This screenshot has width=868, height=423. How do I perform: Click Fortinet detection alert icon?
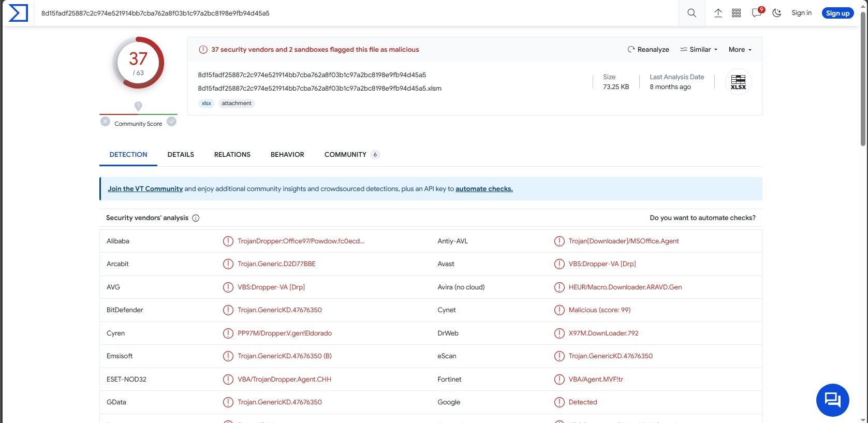click(x=560, y=380)
